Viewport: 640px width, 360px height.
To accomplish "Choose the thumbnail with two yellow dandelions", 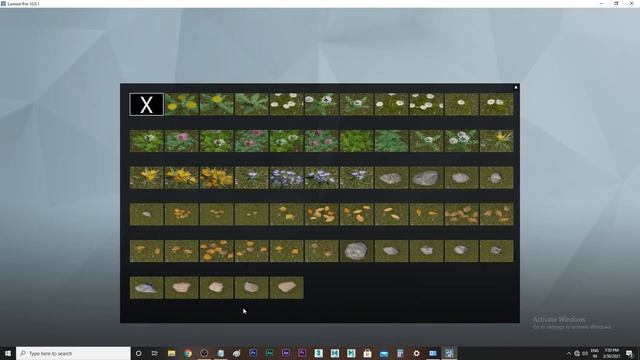I will pyautogui.click(x=182, y=104).
